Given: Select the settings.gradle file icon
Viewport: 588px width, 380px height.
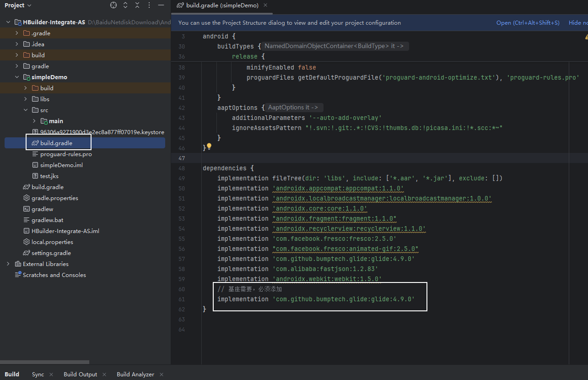Looking at the screenshot, I should pos(27,253).
